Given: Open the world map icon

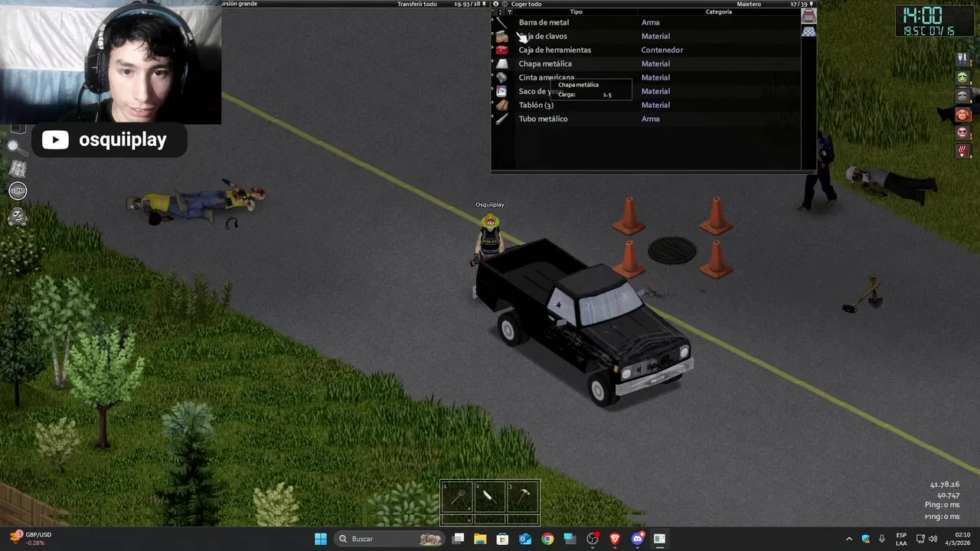Looking at the screenshot, I should click(x=18, y=168).
